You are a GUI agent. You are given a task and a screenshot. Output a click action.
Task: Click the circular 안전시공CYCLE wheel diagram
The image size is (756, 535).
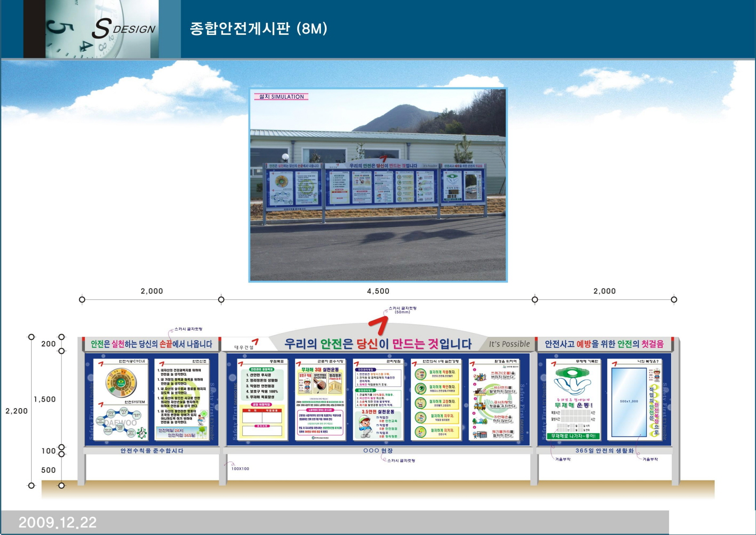(120, 383)
